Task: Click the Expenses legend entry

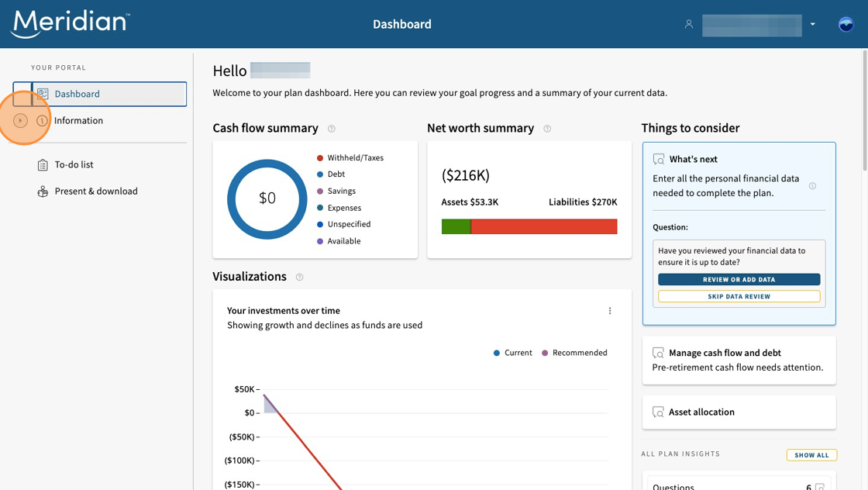Action: click(339, 208)
